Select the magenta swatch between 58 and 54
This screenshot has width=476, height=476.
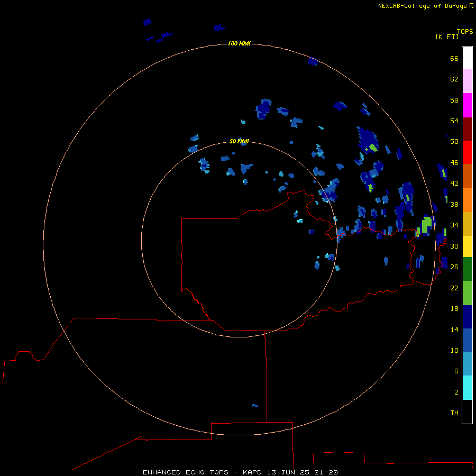(x=467, y=105)
